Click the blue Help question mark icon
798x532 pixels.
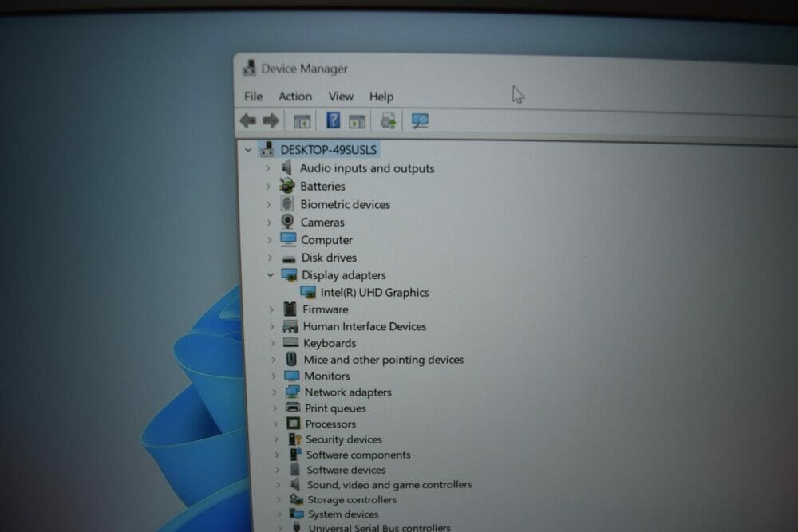(x=333, y=120)
